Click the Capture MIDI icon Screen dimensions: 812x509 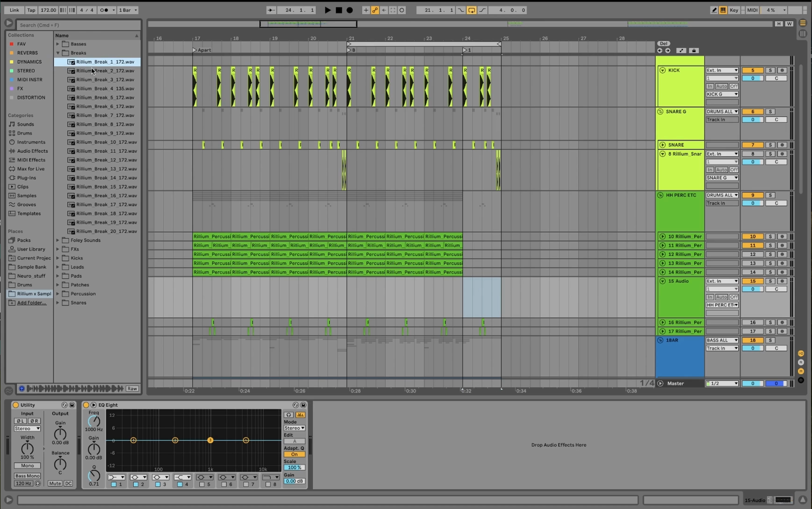pyautogui.click(x=392, y=10)
